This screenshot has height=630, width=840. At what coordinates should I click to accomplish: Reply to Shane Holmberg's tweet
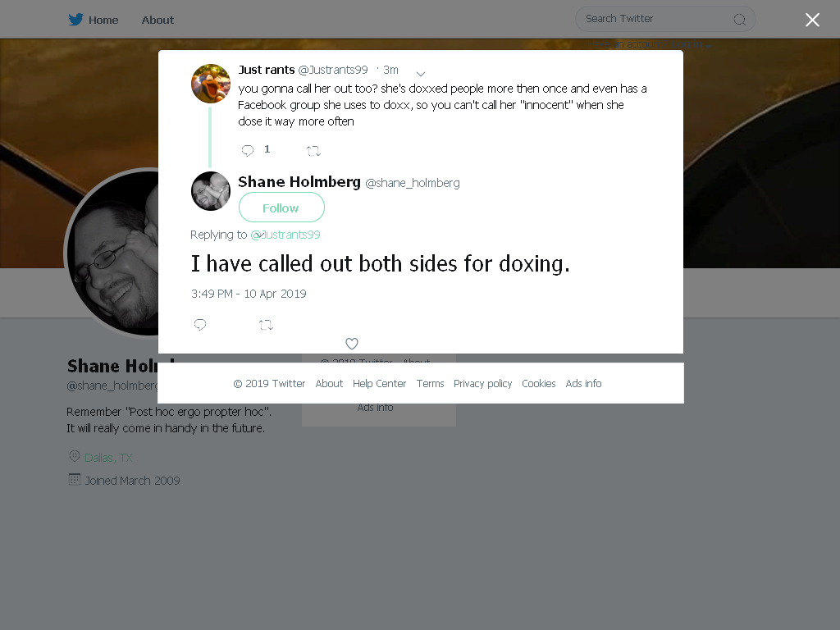coord(200,325)
